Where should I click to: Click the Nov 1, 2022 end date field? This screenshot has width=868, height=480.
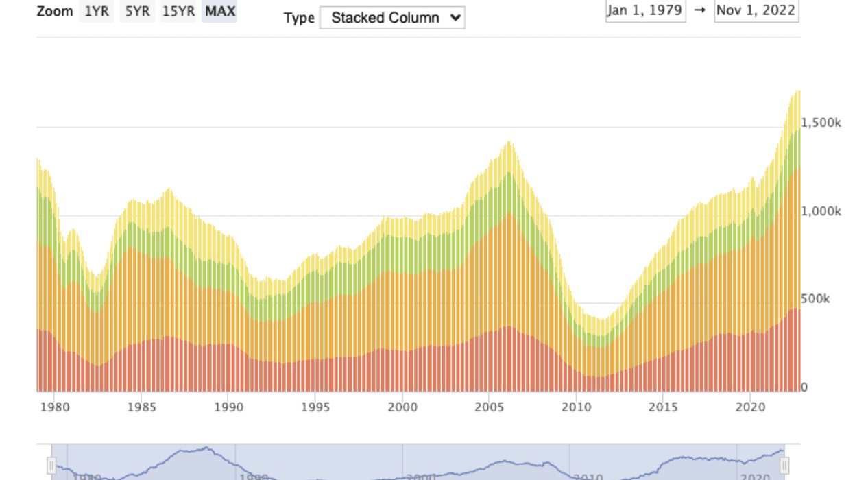coord(756,11)
